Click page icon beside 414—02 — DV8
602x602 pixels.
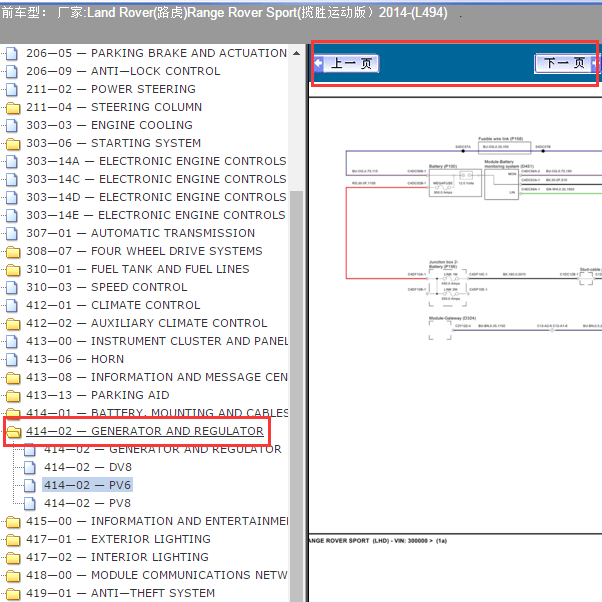click(x=30, y=467)
